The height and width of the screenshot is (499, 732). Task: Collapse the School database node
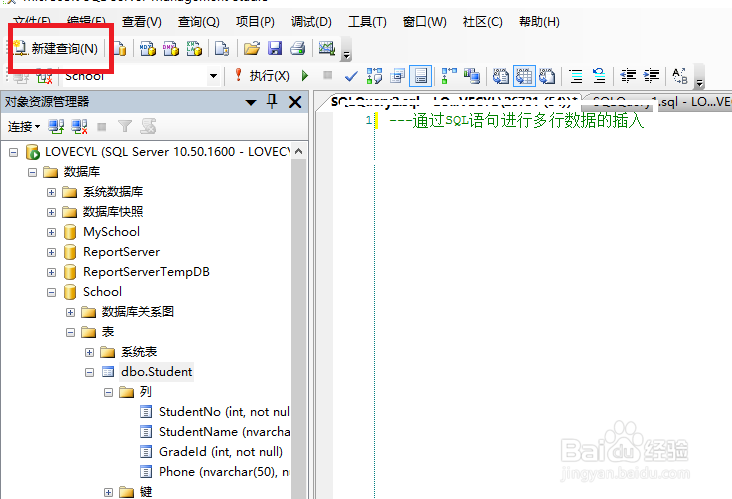coord(51,292)
